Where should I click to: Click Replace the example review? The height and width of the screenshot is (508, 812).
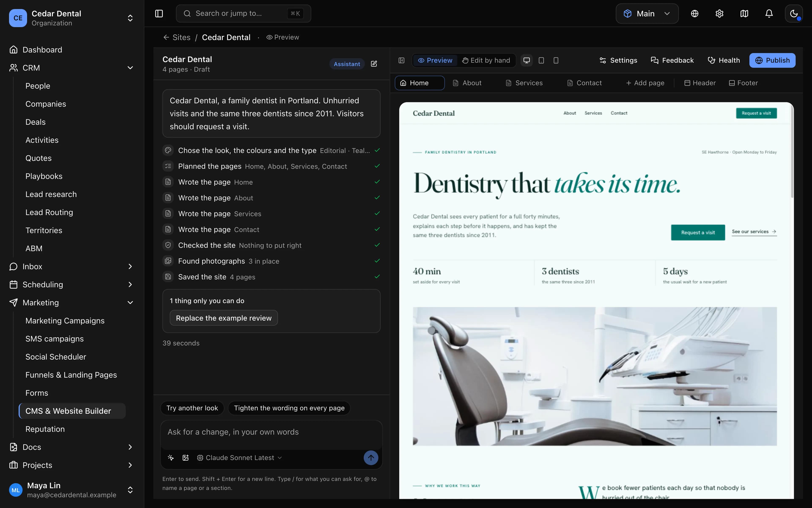click(224, 318)
